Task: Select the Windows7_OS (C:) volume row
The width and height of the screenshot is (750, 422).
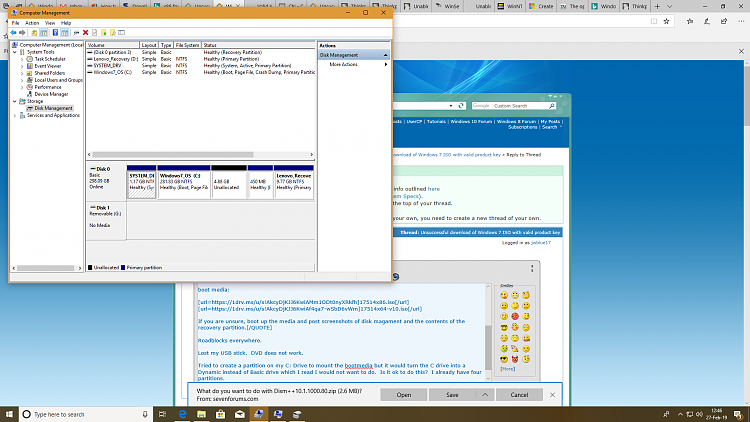Action: coord(200,72)
